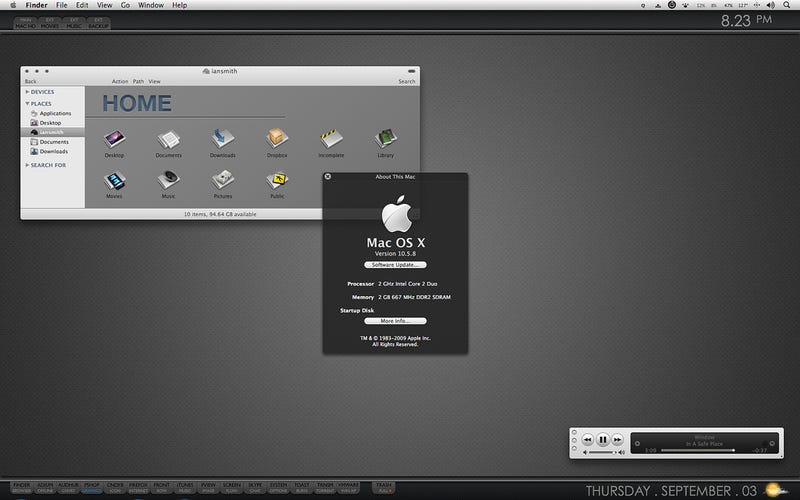Click the volume icon in menu bar
The image size is (800, 500).
770,5
